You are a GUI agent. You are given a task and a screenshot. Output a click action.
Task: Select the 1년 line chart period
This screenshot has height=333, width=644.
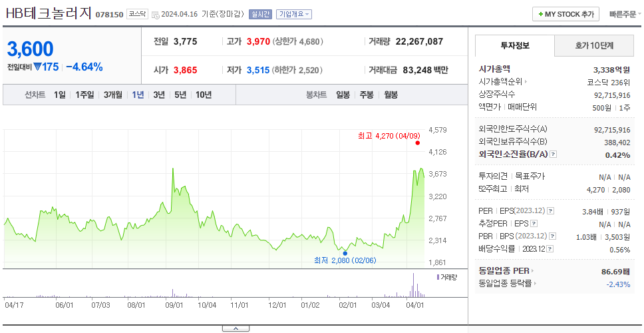pos(138,95)
